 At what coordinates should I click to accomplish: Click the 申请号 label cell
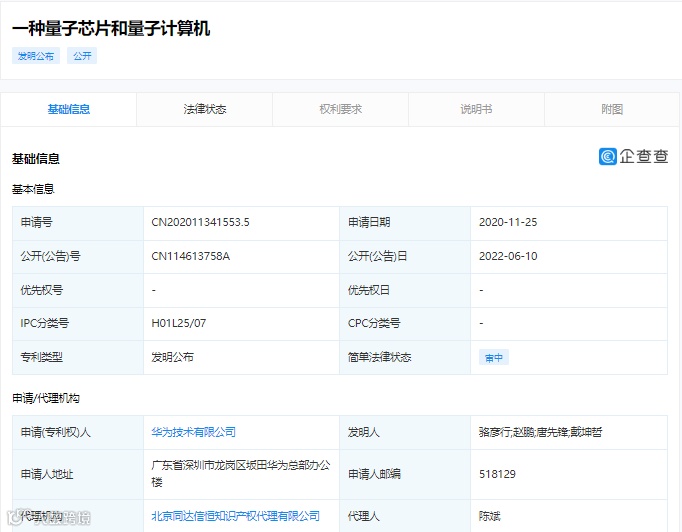pos(78,223)
